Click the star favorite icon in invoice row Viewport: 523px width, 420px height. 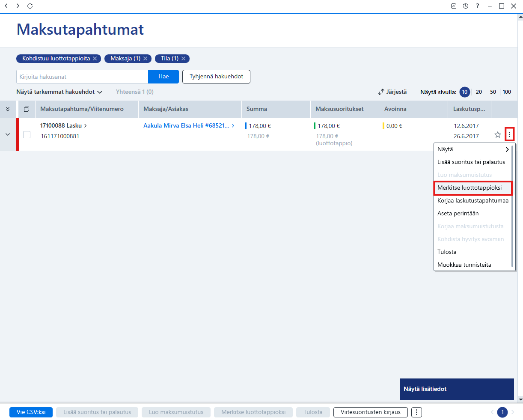tap(498, 134)
